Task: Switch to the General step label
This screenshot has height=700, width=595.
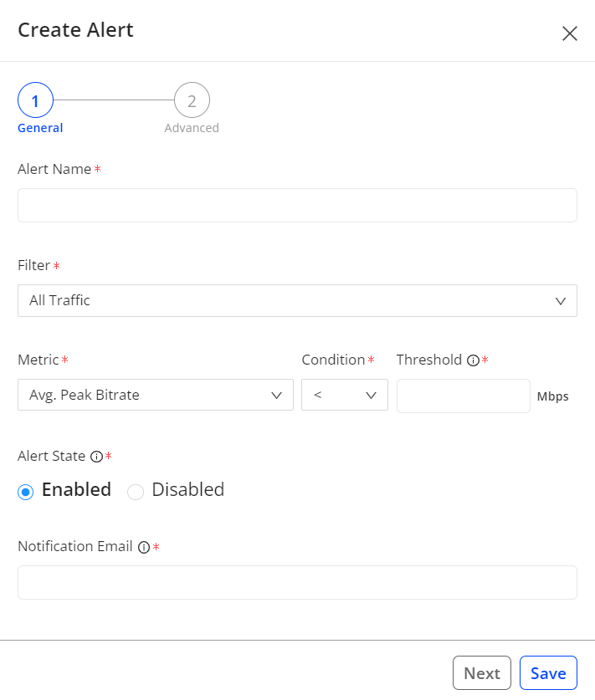Action: click(x=40, y=128)
